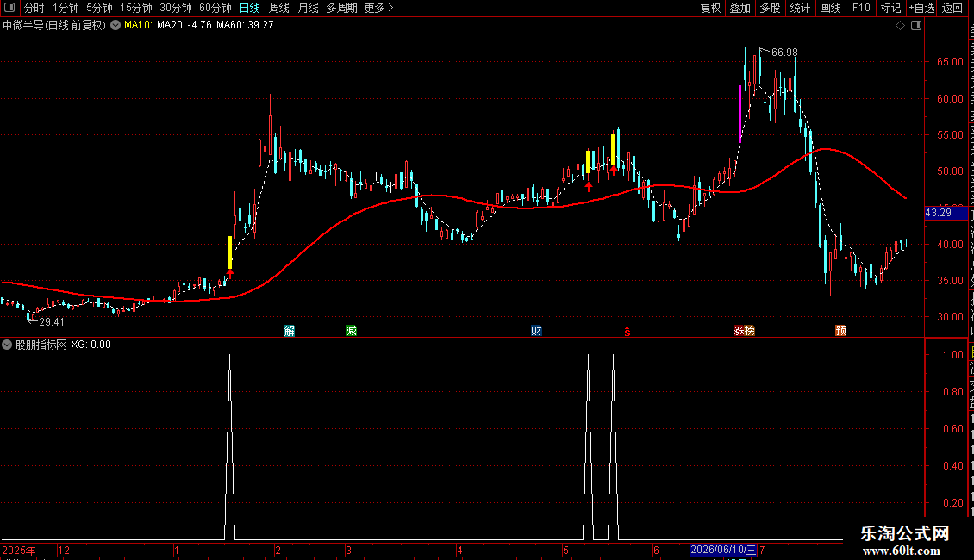Click the MA20: -4.76 label
Screen dimensions: 974x560
(184, 26)
